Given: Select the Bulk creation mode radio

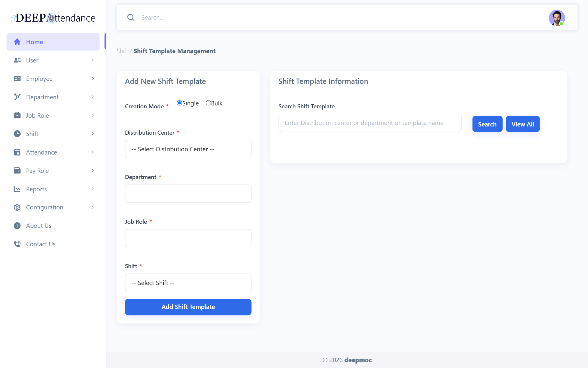Looking at the screenshot, I should coord(208,103).
